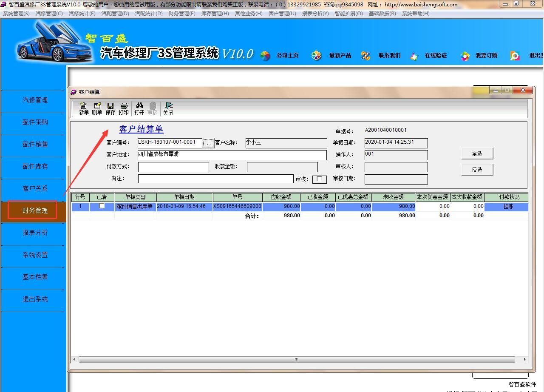Click the 本次优惠金额 cell in row 1
Image resolution: width=544 pixels, height=392 pixels.
[433, 207]
